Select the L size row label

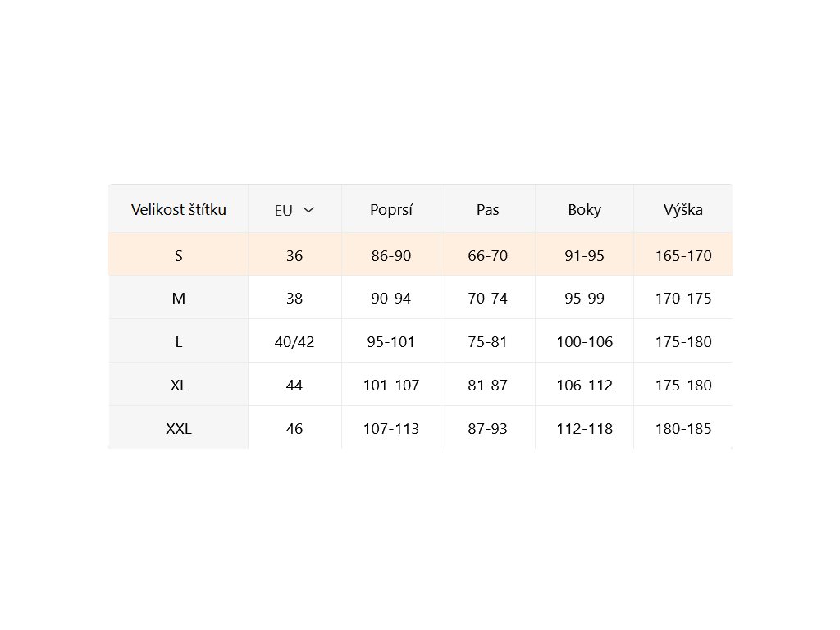coord(178,342)
